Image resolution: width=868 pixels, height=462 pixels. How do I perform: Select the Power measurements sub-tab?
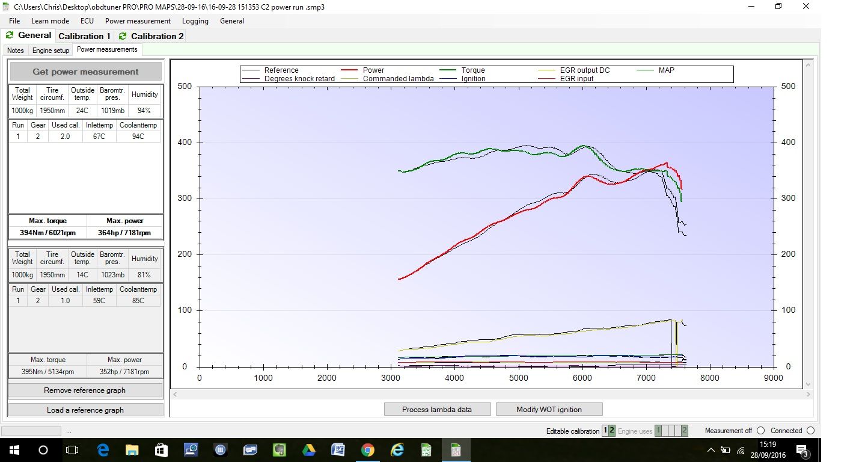pos(107,50)
